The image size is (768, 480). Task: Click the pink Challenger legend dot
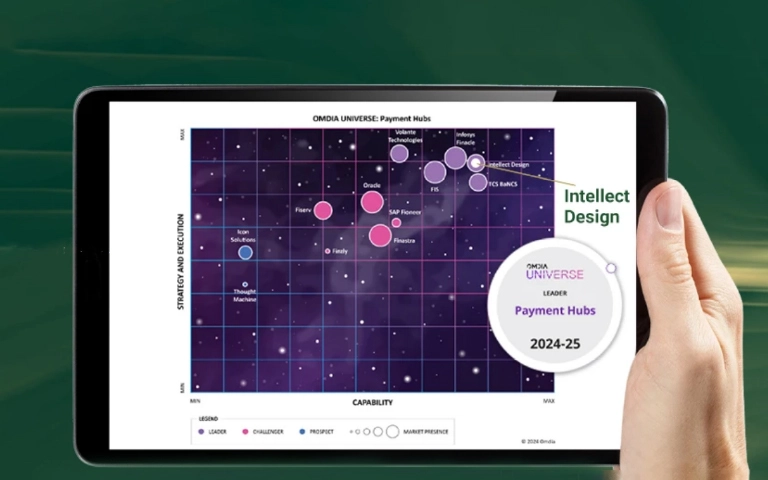(x=245, y=432)
